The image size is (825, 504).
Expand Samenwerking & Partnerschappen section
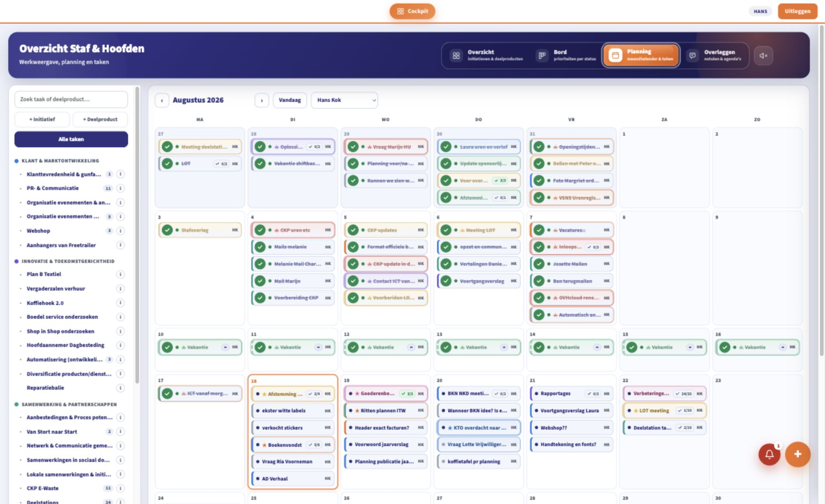tap(66, 405)
